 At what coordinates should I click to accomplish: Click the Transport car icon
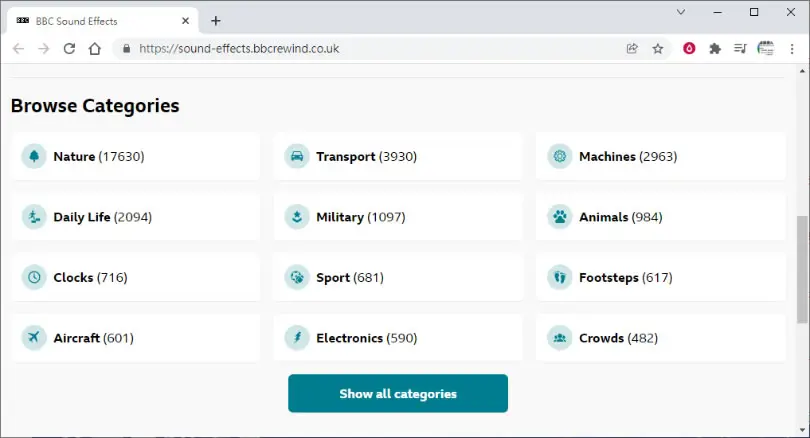[x=297, y=156]
